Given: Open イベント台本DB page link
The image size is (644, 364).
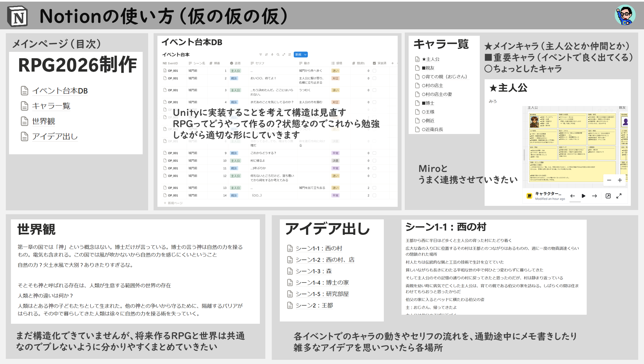Looking at the screenshot, I should click(x=60, y=91).
